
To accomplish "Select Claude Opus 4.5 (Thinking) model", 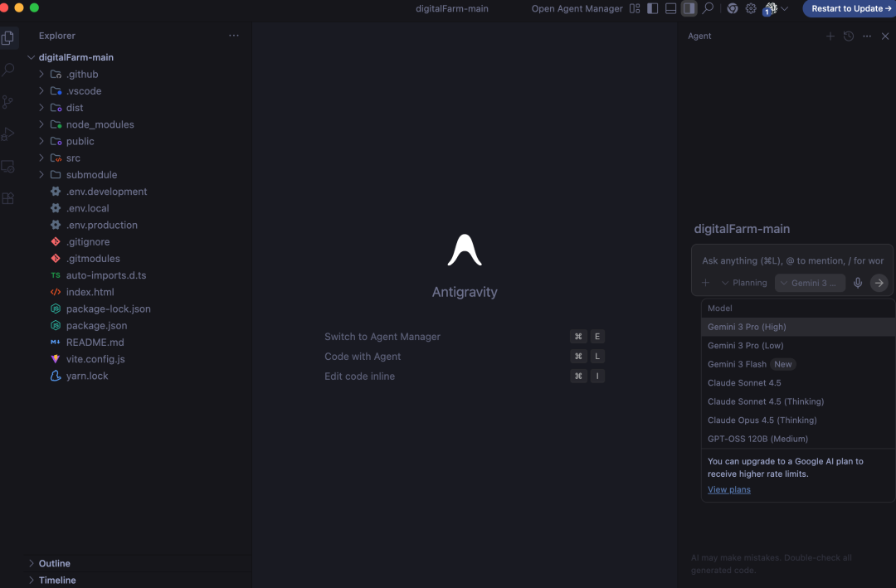I will [x=762, y=420].
